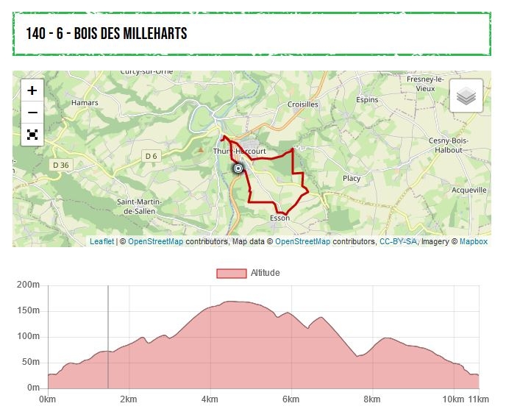Click the Esson village label
The height and width of the screenshot is (420, 506).
click(279, 218)
